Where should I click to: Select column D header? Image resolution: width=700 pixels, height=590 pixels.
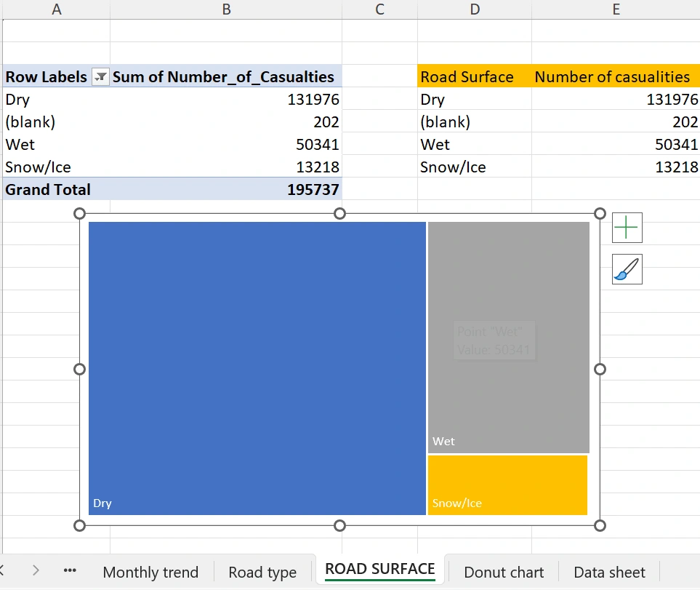(x=475, y=9)
